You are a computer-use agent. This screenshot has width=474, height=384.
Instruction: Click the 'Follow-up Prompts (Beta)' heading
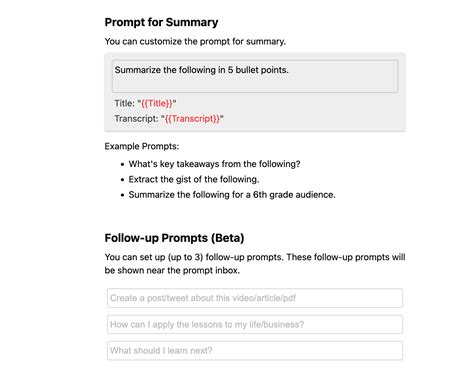point(174,238)
